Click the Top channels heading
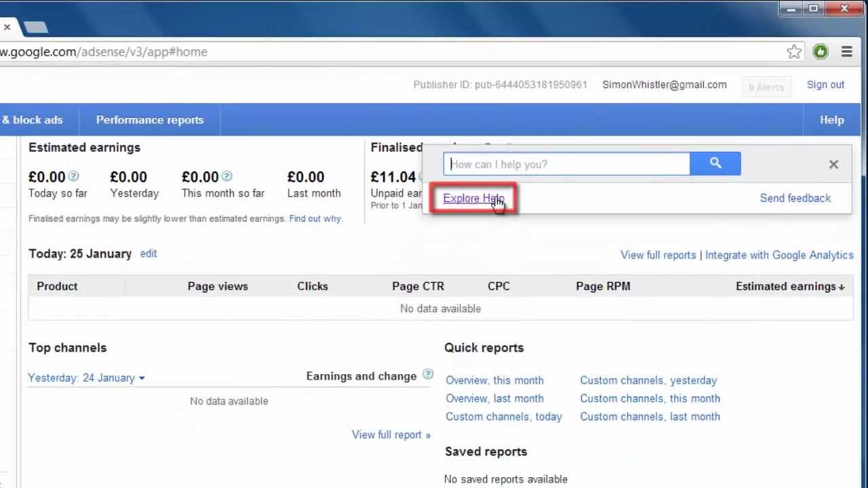Image resolution: width=868 pixels, height=488 pixels. pyautogui.click(x=67, y=348)
